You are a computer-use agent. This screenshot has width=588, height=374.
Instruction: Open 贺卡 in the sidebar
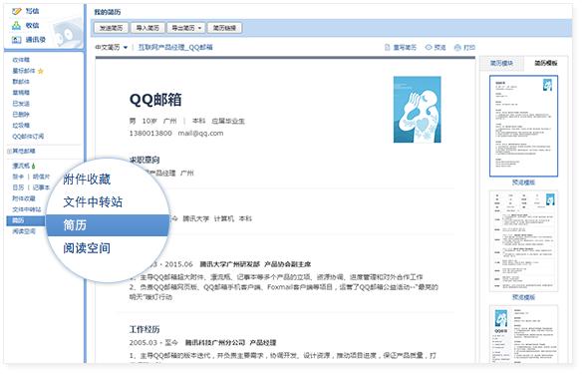(18, 177)
